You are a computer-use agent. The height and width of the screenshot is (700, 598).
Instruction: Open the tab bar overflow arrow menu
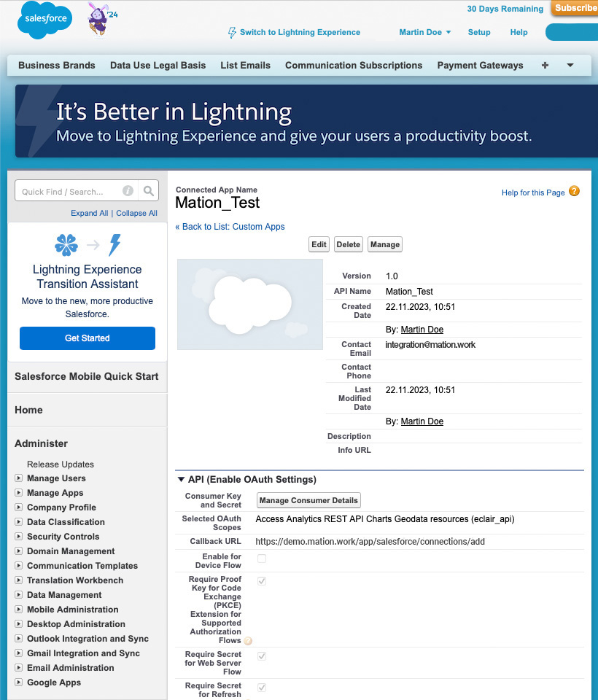[x=570, y=65]
